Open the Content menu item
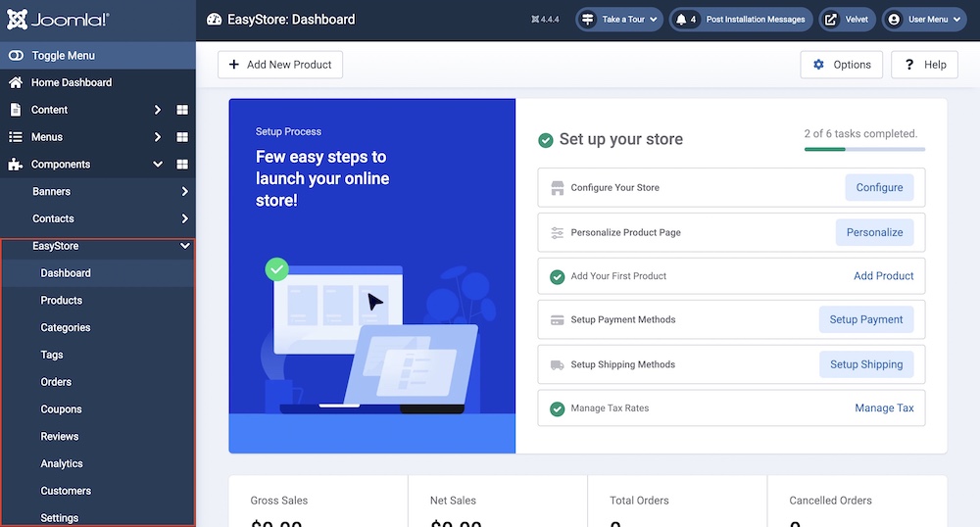 tap(49, 110)
